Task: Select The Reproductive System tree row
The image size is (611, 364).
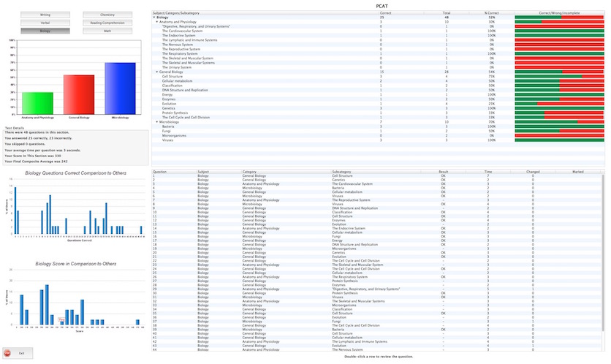Action: pyautogui.click(x=378, y=49)
